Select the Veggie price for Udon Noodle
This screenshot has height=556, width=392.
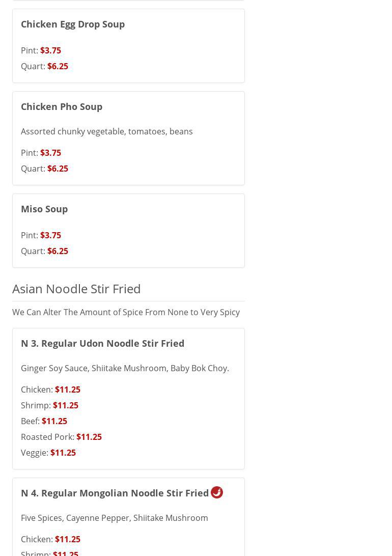(x=63, y=453)
